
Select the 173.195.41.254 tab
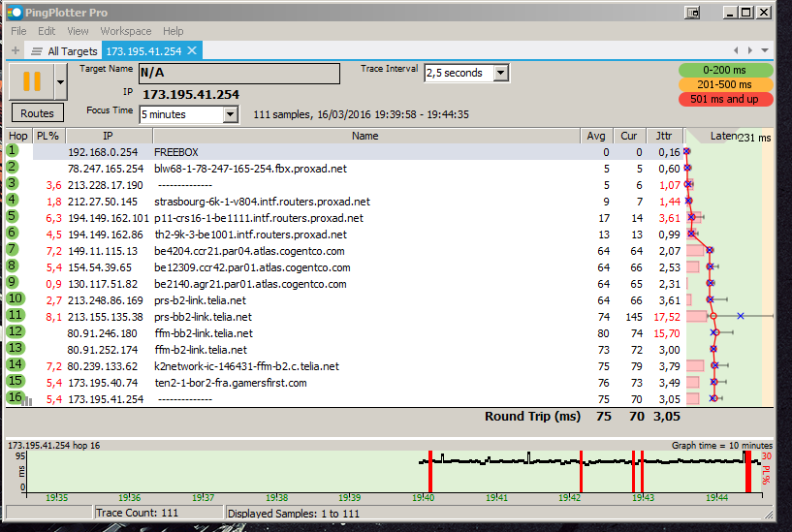[x=143, y=51]
